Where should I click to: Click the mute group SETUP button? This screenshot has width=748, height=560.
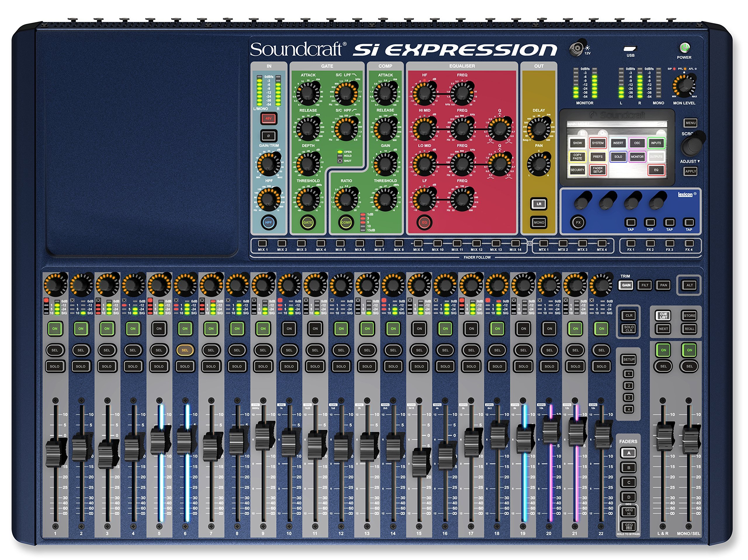(629, 359)
